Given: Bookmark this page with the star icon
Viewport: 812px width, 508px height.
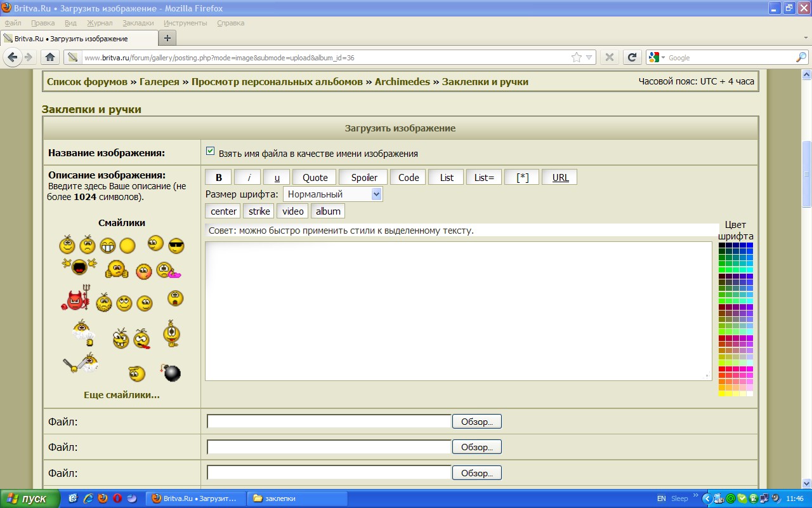Looking at the screenshot, I should (x=576, y=58).
